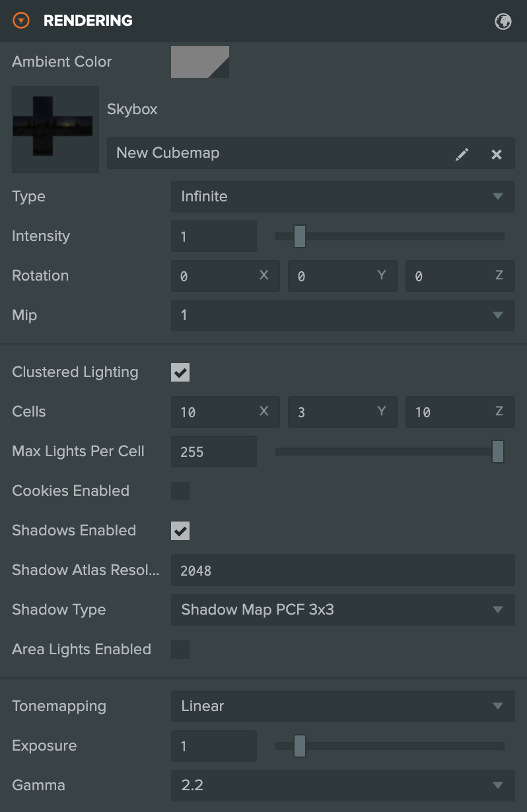Remove the skybox cubemap with the X icon
The width and height of the screenshot is (527, 812).
(x=497, y=154)
